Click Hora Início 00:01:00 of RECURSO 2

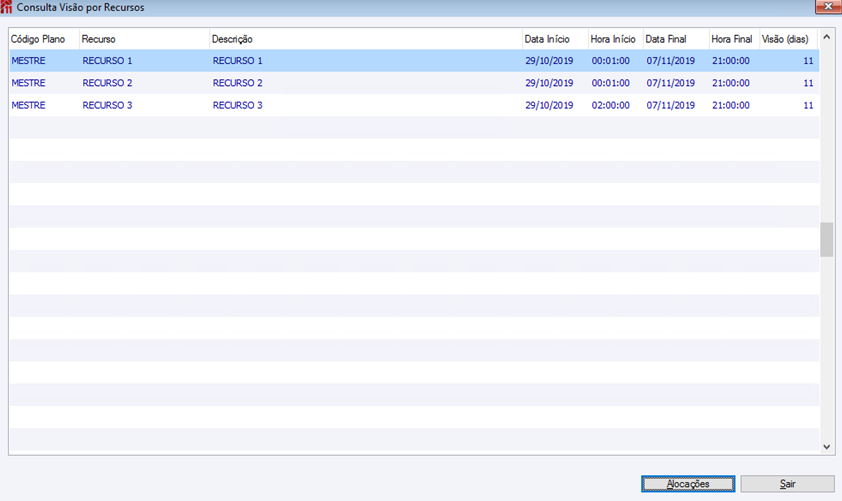pyautogui.click(x=611, y=83)
